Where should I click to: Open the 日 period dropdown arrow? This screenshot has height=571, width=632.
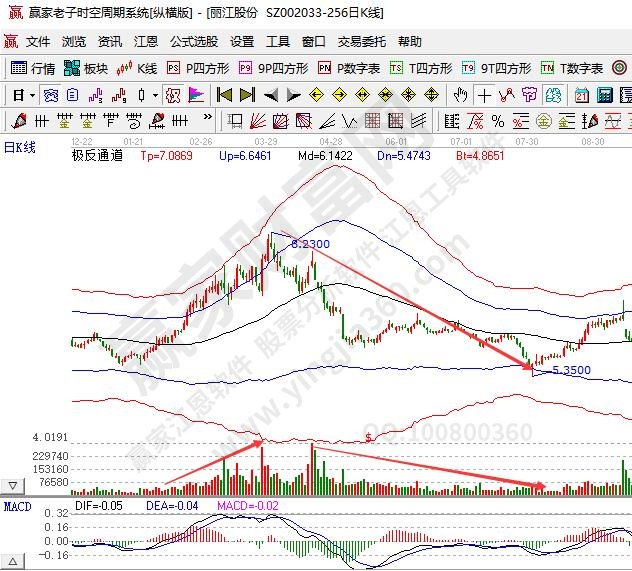coord(32,95)
